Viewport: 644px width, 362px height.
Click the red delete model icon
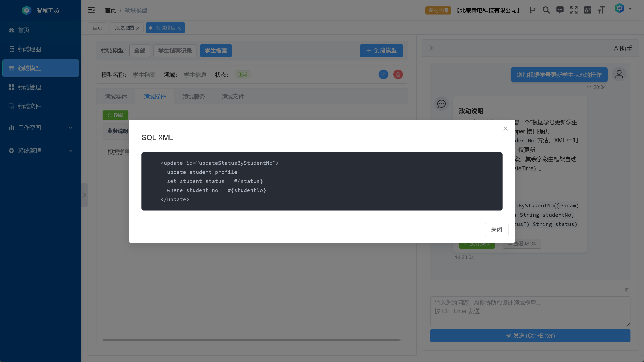398,75
